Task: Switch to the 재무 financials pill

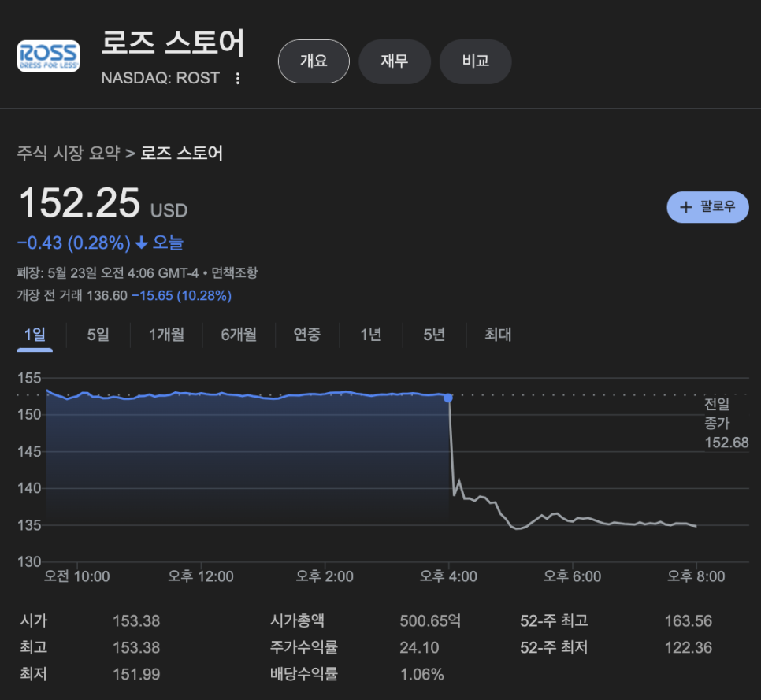Action: tap(395, 61)
